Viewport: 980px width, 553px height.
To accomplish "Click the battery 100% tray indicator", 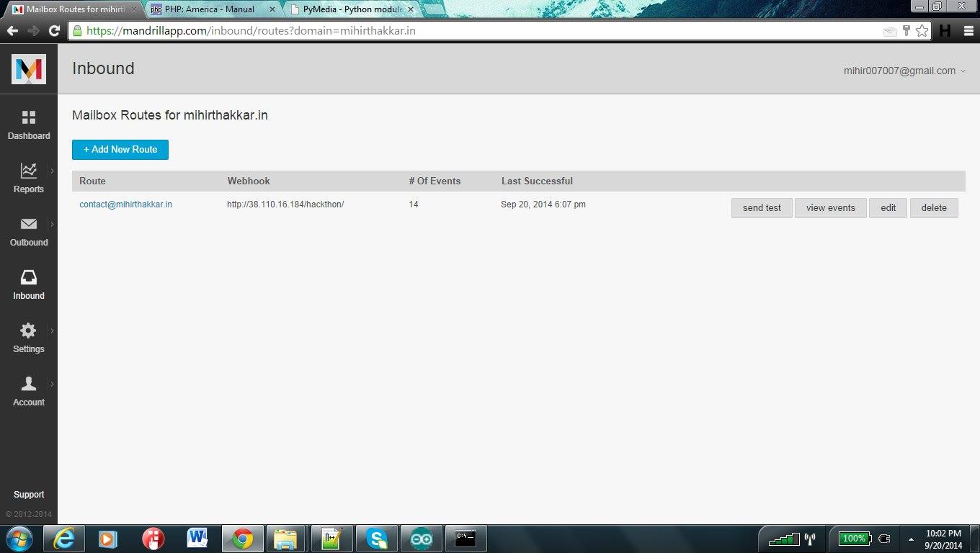I will click(855, 539).
